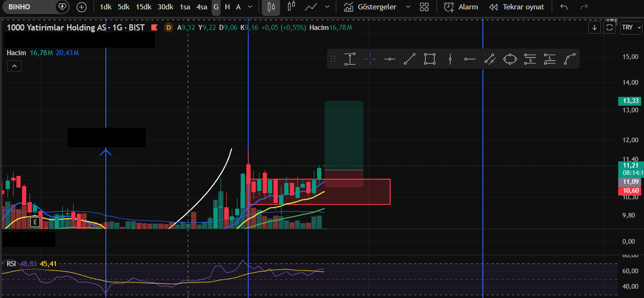Open the TRY currency dropdown
This screenshot has width=644, height=298.
[627, 28]
